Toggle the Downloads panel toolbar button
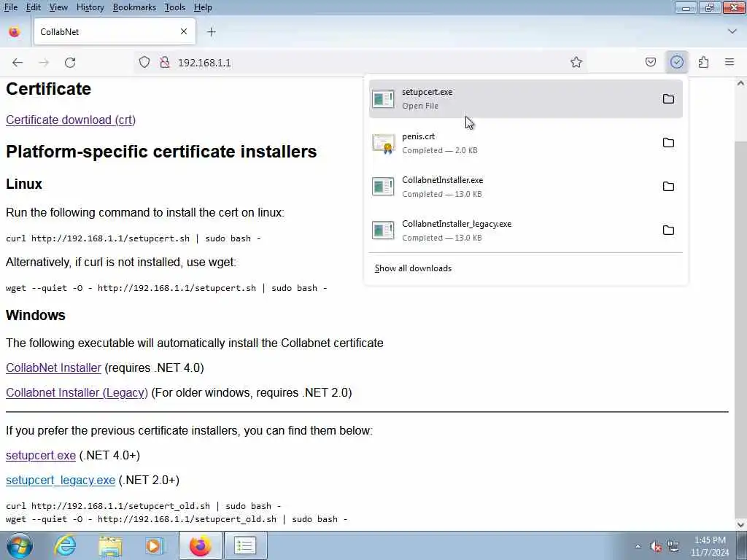Image resolution: width=747 pixels, height=560 pixels. (676, 63)
